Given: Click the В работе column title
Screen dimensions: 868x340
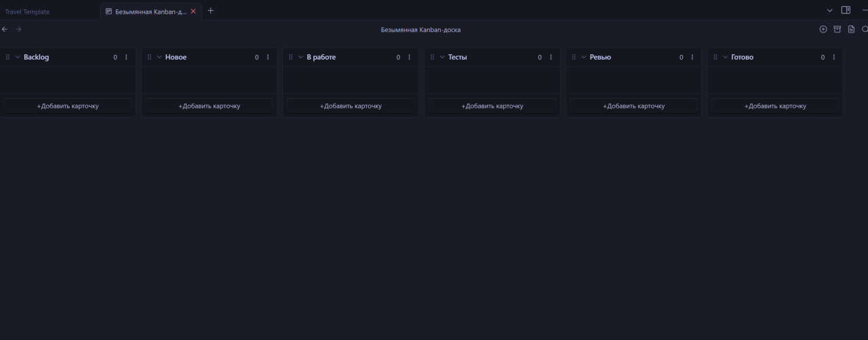Looking at the screenshot, I should 321,58.
